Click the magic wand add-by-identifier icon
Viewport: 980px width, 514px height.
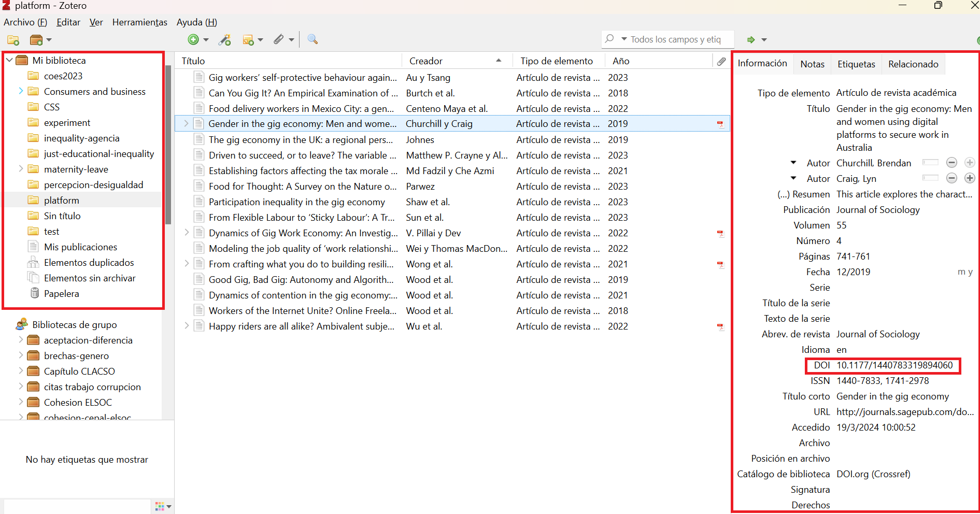pyautogui.click(x=225, y=40)
